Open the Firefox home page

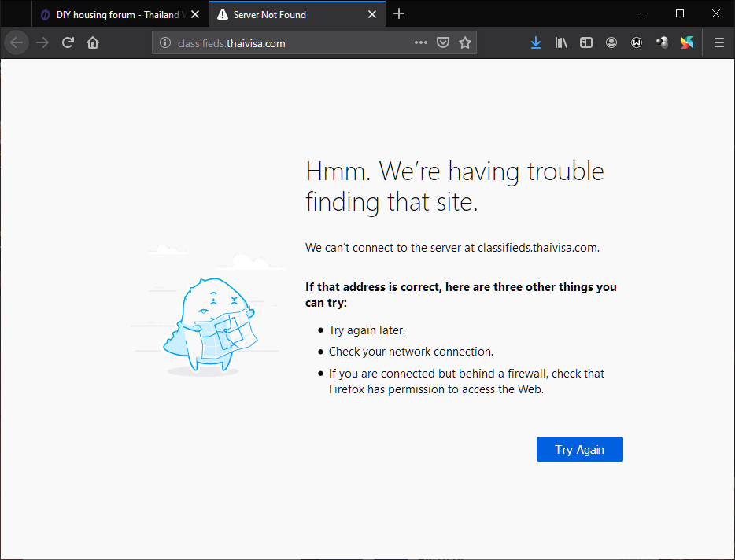click(93, 42)
